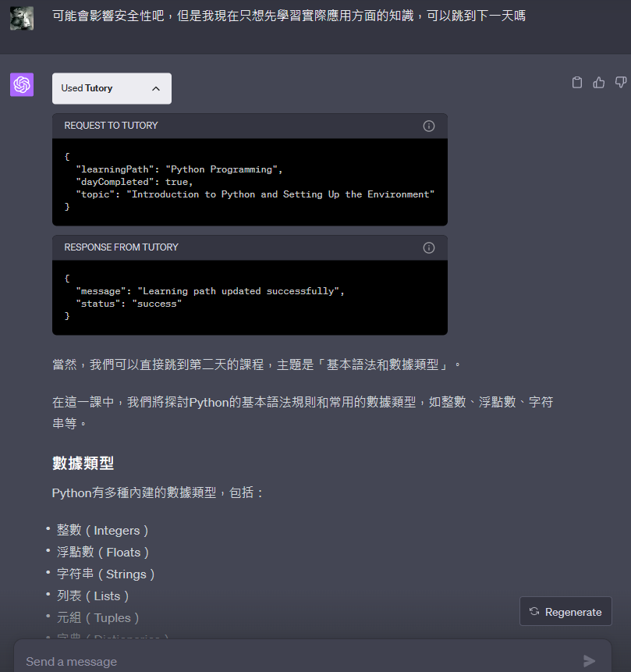Click the Regenerate button
Viewport: 631px width, 672px height.
click(x=565, y=612)
